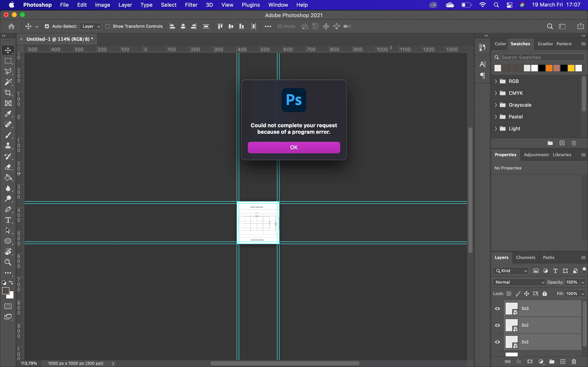
Task: Pick the orange swatch color
Action: (x=549, y=68)
